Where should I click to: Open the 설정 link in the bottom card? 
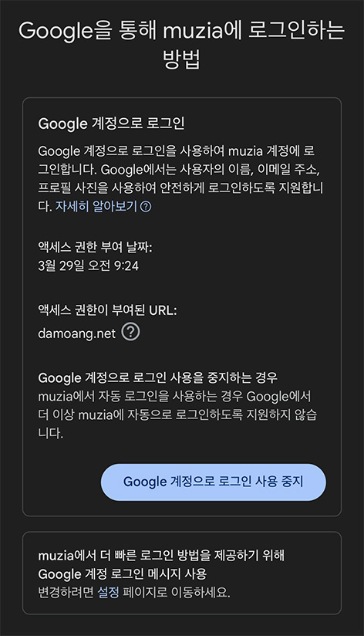coord(108,592)
